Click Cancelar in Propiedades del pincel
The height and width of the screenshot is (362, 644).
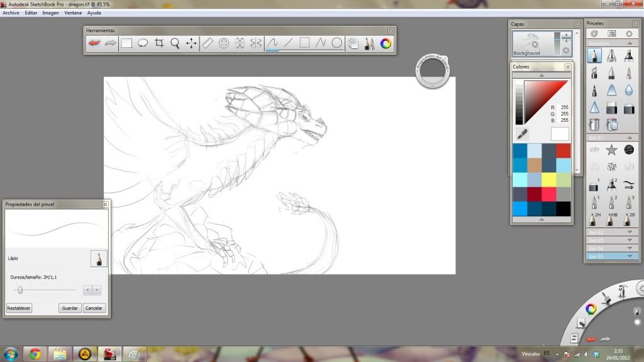(94, 308)
